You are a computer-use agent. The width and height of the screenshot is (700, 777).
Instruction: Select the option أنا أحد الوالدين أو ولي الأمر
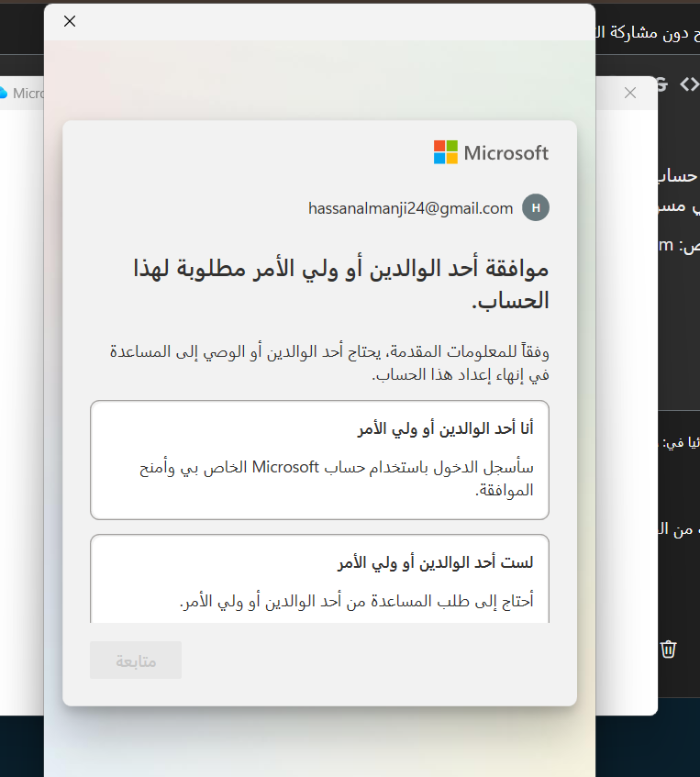pyautogui.click(x=320, y=460)
